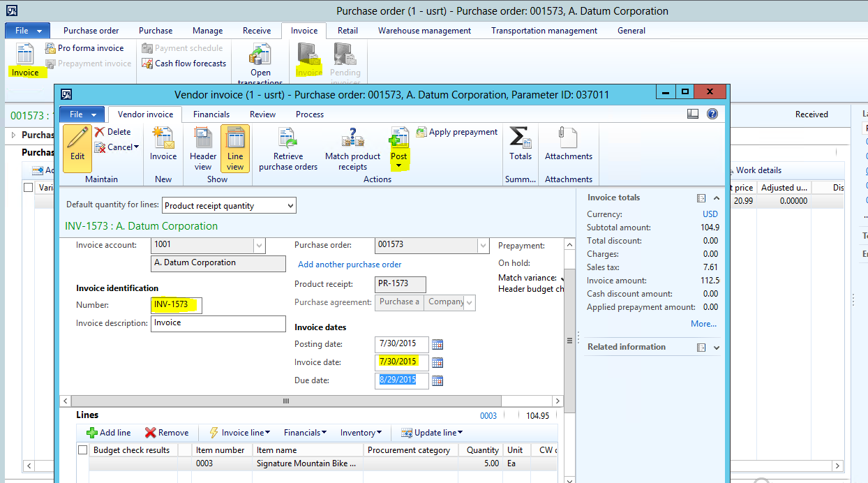Click Match product receipts
Viewport: 868px width, 483px height.
(x=353, y=149)
